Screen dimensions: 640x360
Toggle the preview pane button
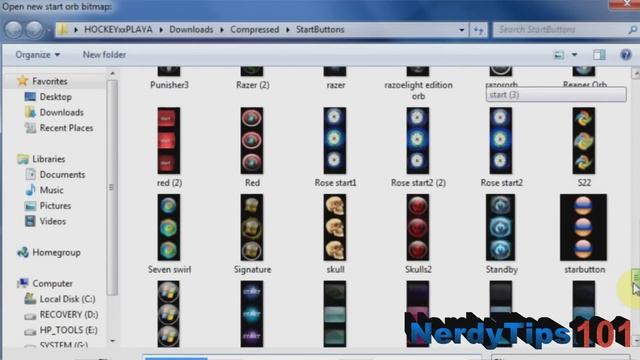click(x=599, y=55)
